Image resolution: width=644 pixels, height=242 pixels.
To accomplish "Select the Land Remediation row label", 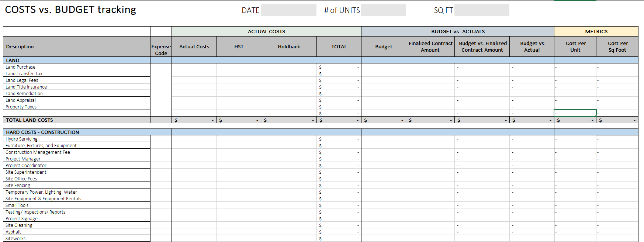I will click(24, 93).
